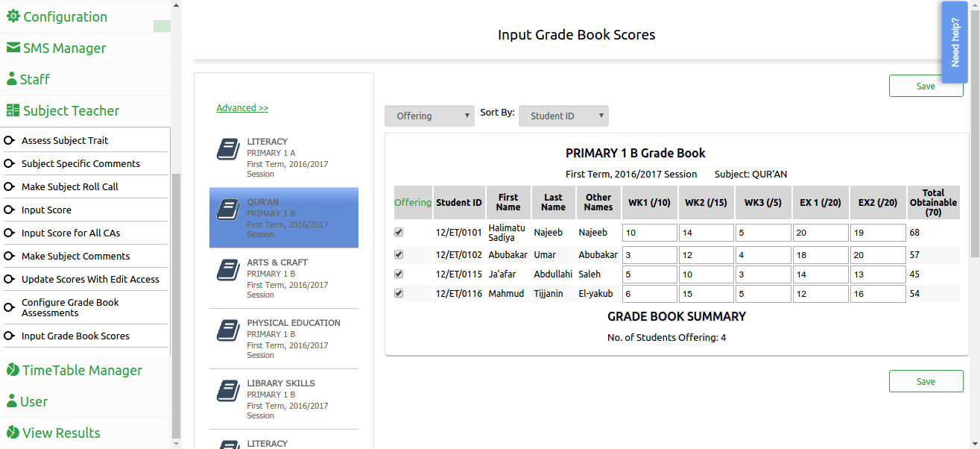Select LITERACY Primary 1 A subject

(x=284, y=157)
